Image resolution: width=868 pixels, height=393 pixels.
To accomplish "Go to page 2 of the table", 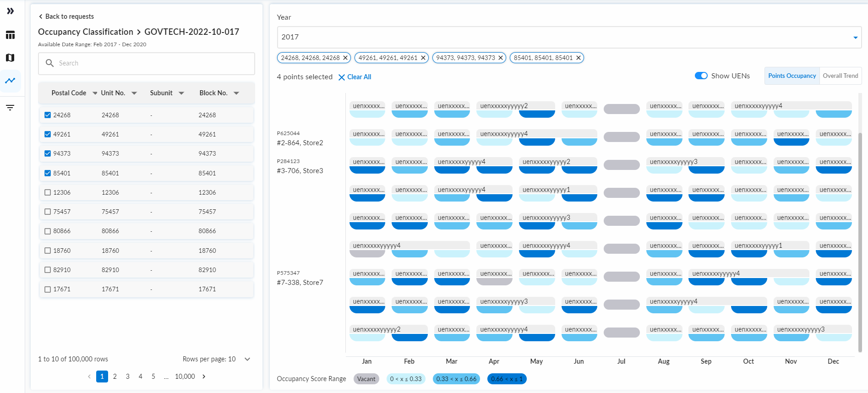I will 115,377.
